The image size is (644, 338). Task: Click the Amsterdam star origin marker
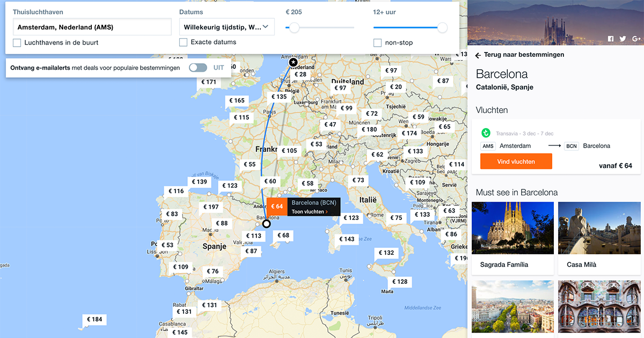[293, 63]
